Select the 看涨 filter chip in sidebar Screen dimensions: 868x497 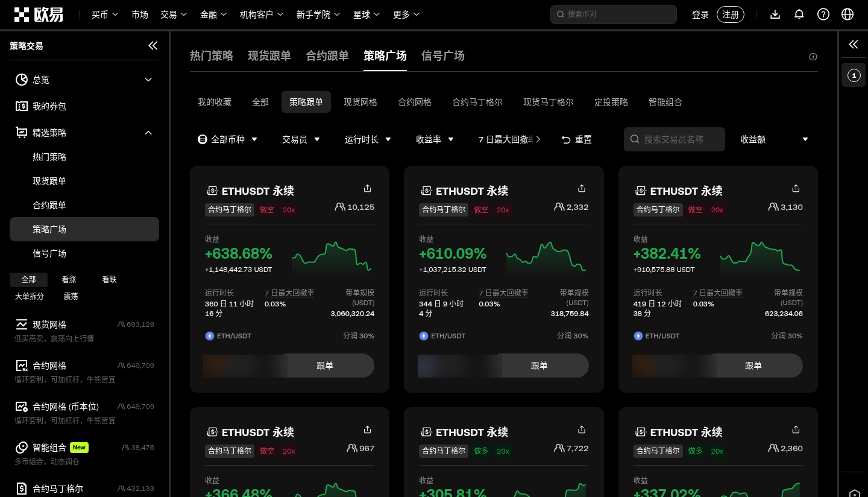click(x=69, y=279)
